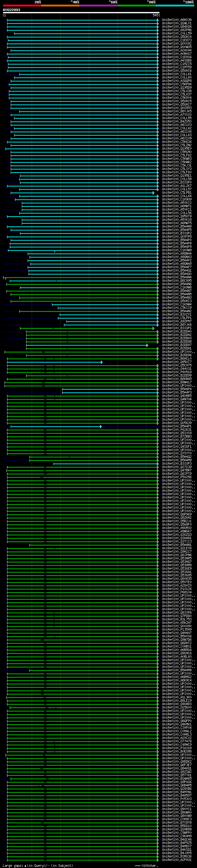Select the UniRef100_P31018 label
The height and width of the screenshot is (868, 197).
tap(176, 749)
